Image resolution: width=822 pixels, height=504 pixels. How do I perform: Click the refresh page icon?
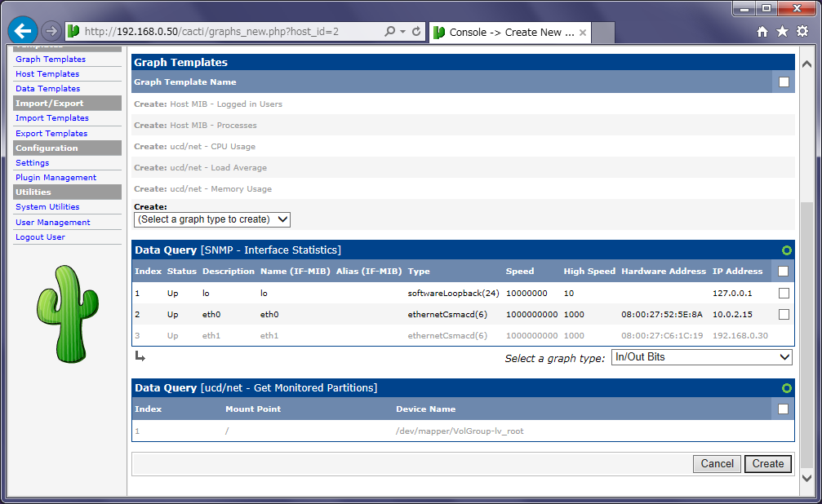click(x=416, y=32)
